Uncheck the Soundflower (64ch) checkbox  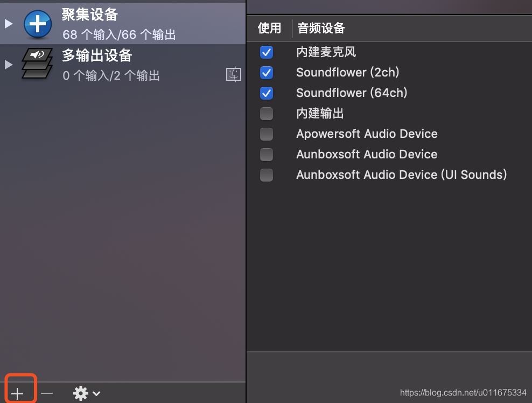267,93
